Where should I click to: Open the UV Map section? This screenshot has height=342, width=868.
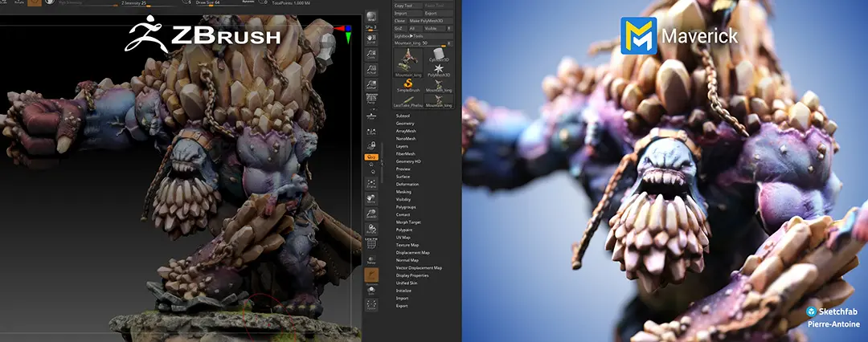[403, 238]
